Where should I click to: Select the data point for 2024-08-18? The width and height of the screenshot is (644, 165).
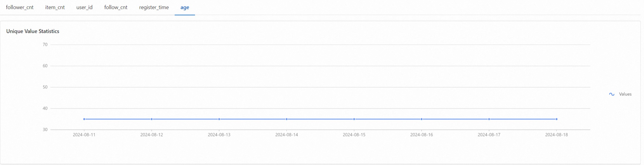(556, 119)
